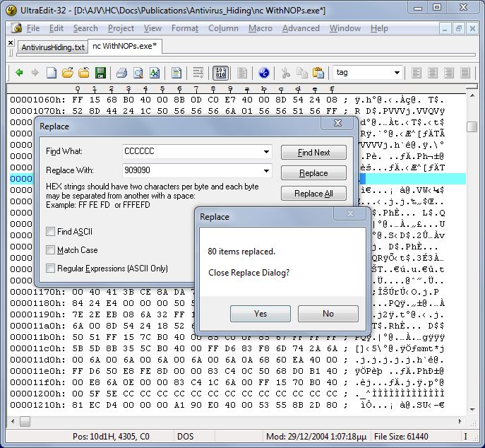The height and width of the screenshot is (448, 485).
Task: Open the Edit menu
Action: coord(56,28)
